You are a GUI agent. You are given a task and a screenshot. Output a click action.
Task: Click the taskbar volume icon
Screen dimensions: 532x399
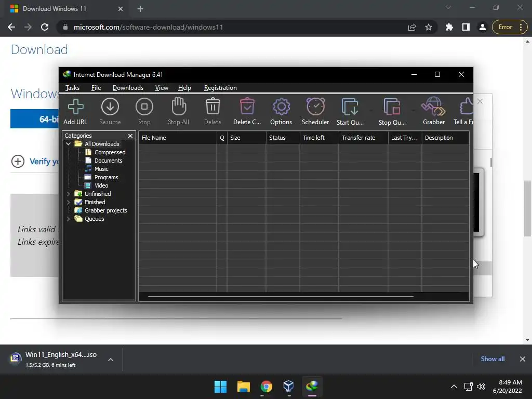click(x=481, y=387)
